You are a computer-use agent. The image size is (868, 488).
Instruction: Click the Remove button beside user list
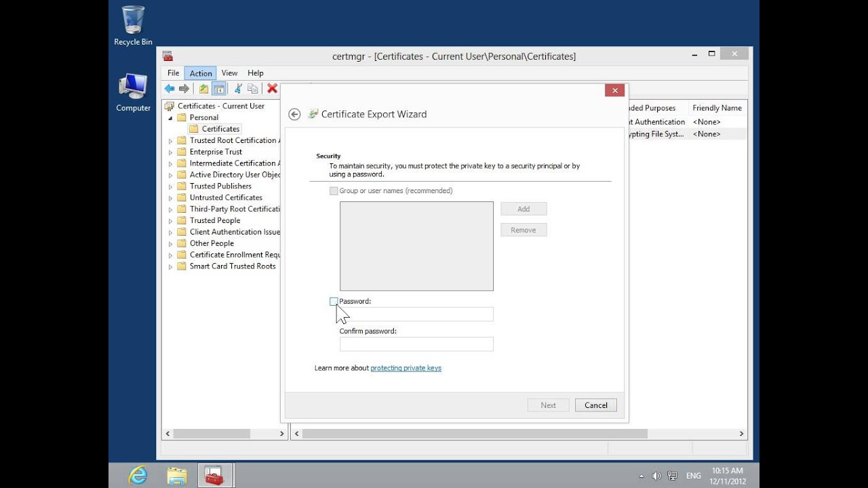(524, 230)
